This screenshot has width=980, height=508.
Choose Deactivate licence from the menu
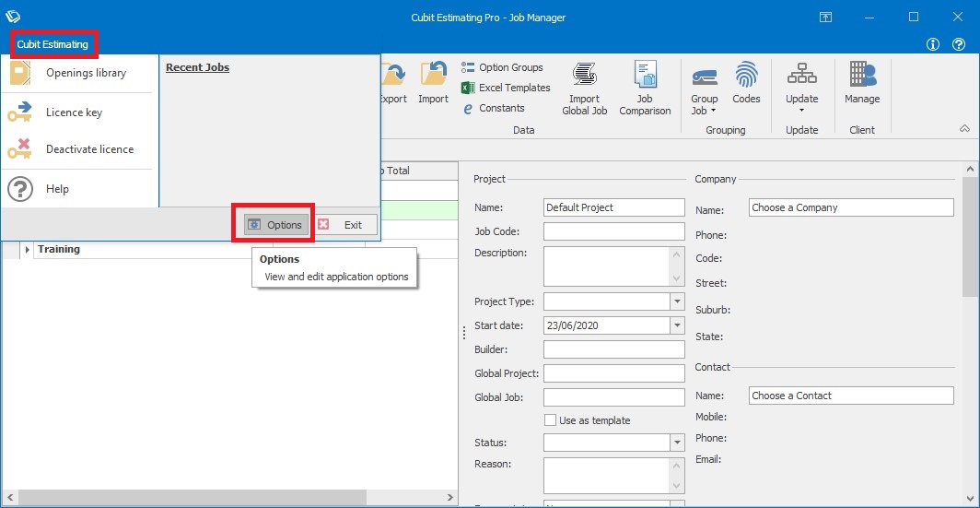[89, 149]
